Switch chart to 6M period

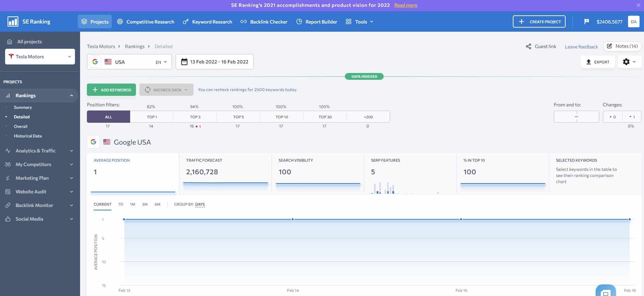(157, 204)
